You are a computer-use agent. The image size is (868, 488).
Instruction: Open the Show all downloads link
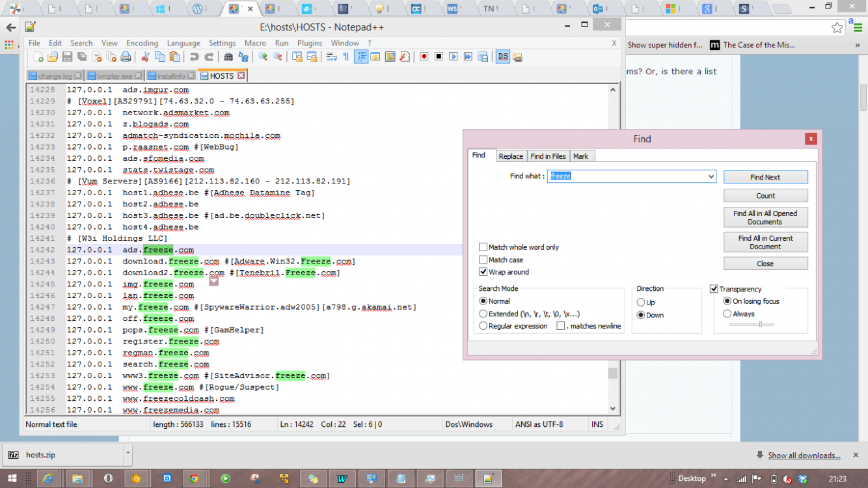pyautogui.click(x=804, y=455)
